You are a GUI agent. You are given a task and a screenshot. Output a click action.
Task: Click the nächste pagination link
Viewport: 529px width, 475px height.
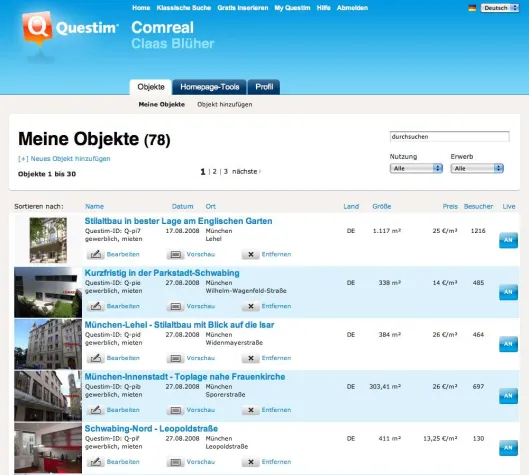(x=246, y=171)
